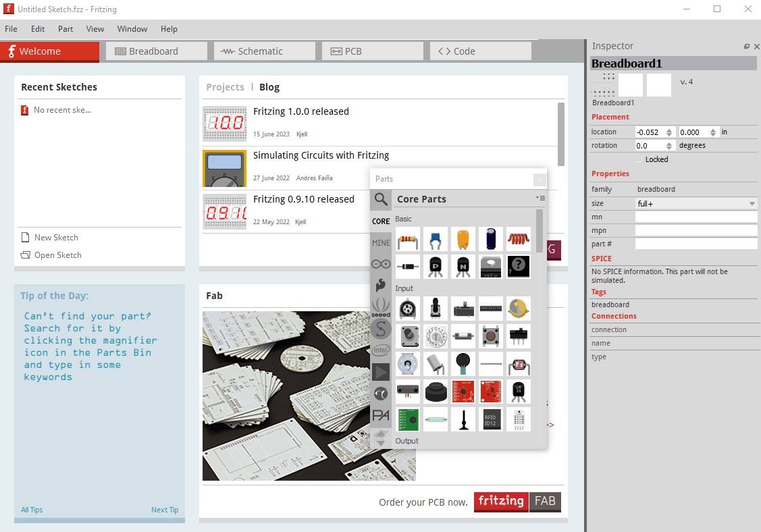761x532 pixels.
Task: Select the orange tantalum capacitor part
Action: (x=463, y=239)
